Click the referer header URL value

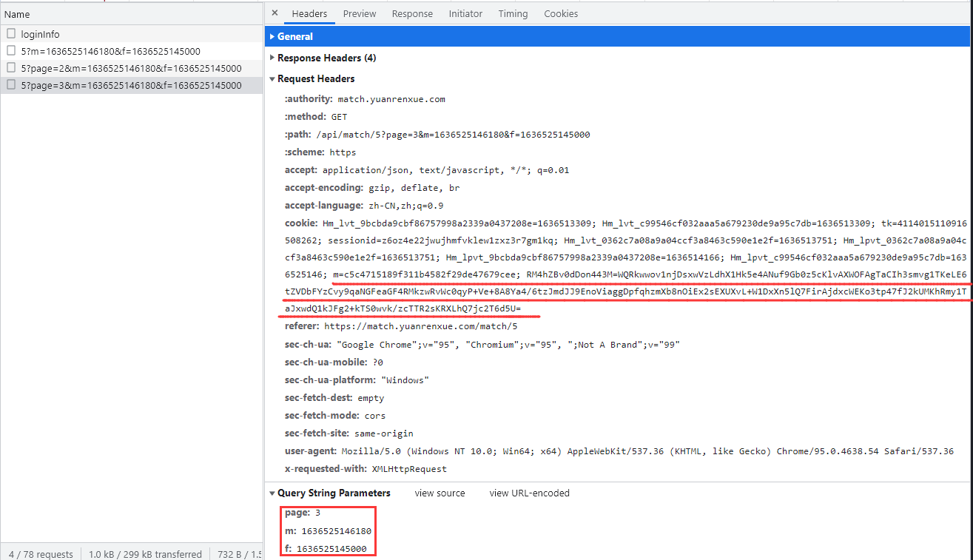pyautogui.click(x=421, y=326)
